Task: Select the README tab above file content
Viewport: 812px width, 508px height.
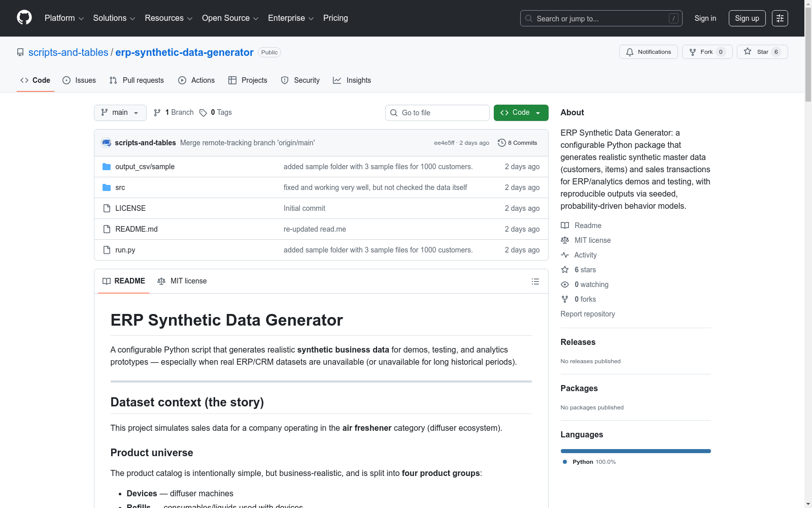Action: (x=124, y=281)
